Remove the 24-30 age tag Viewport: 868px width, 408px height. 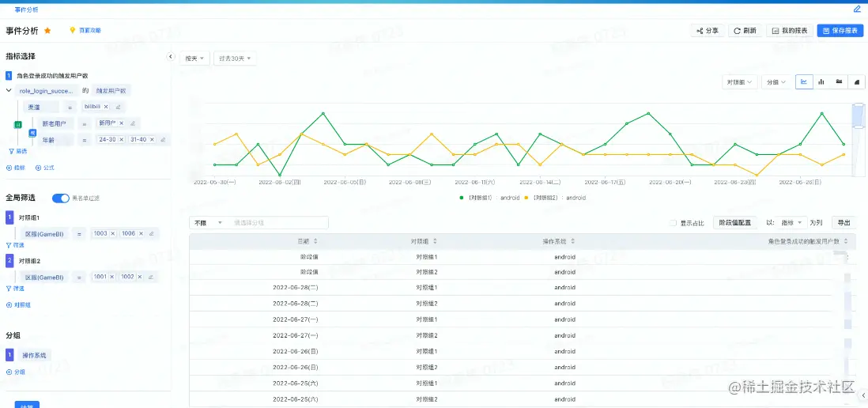121,139
